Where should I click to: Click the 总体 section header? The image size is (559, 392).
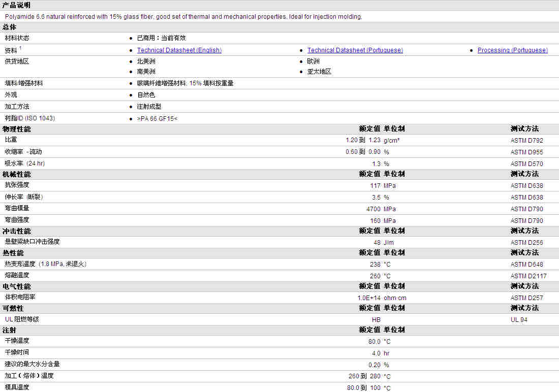tap(9, 27)
